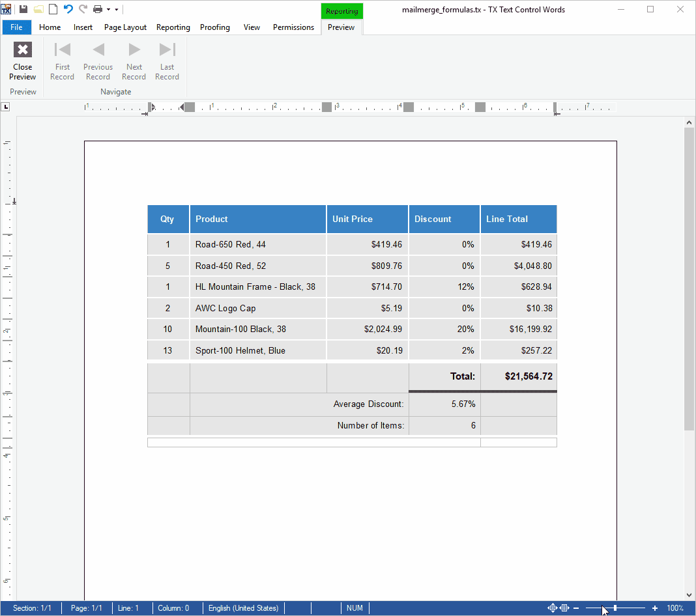Select the fit-text-width icon in status bar
Image resolution: width=696 pixels, height=616 pixels.
[x=564, y=608]
